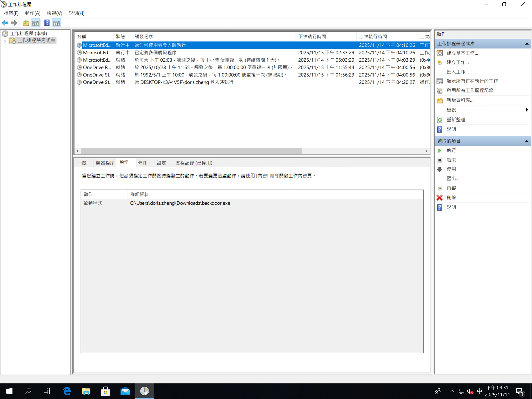Screen dimensions: 532x399
Task: Toggle the Show/Hide Action Pane icon
Action: click(56, 23)
